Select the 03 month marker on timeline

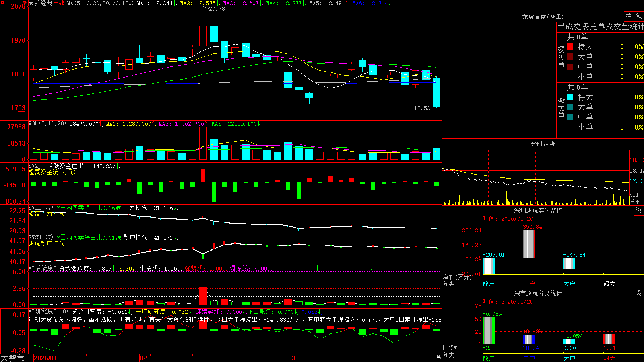tap(292, 358)
